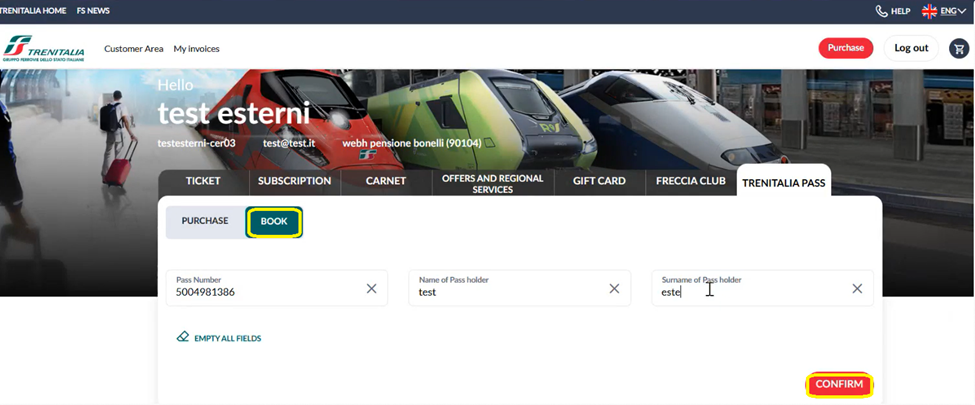Open the Offers and Regional Services tab
Screen dimensions: 975x405
click(492, 184)
